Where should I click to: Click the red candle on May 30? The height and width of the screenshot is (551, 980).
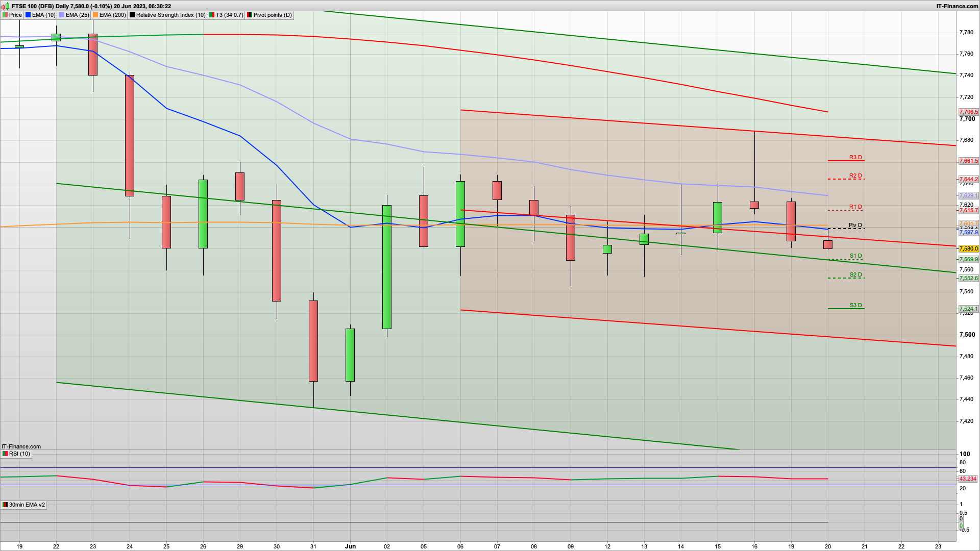tap(277, 251)
